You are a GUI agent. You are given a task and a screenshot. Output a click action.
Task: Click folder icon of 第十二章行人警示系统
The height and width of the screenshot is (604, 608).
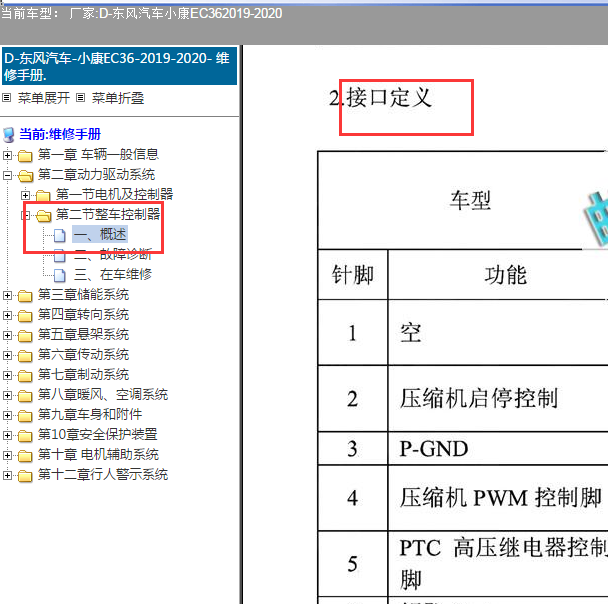coord(25,476)
